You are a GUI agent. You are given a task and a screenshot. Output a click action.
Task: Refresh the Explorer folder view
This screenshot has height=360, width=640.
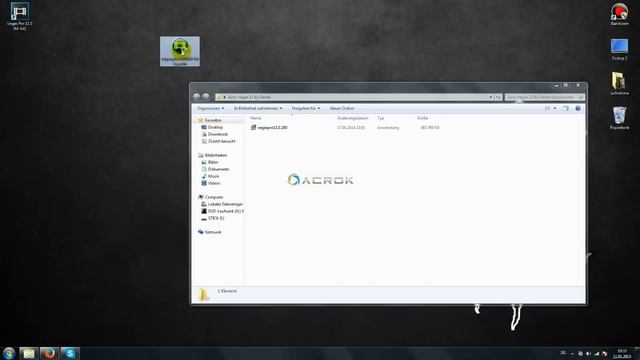[498, 97]
